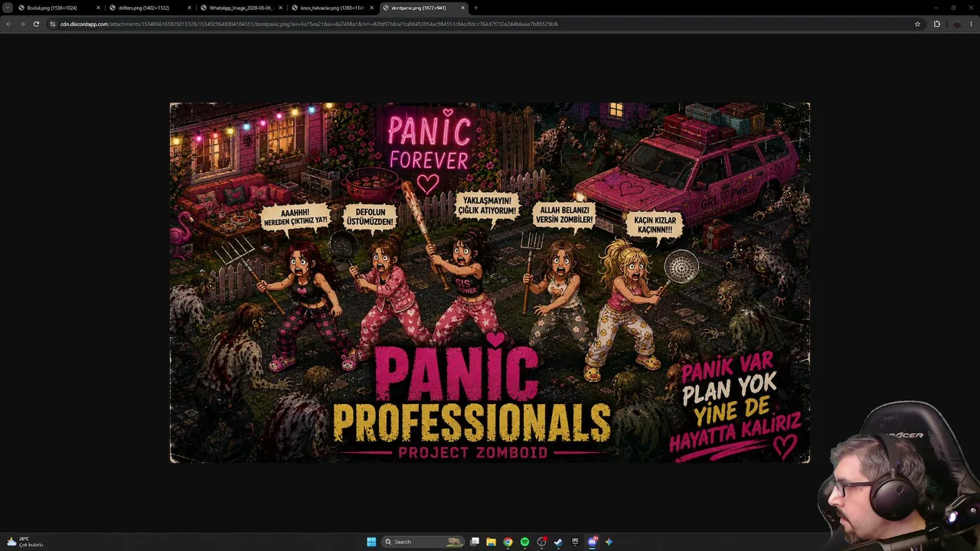Image resolution: width=980 pixels, height=551 pixels.
Task: Open a new browser tab
Action: click(x=476, y=8)
